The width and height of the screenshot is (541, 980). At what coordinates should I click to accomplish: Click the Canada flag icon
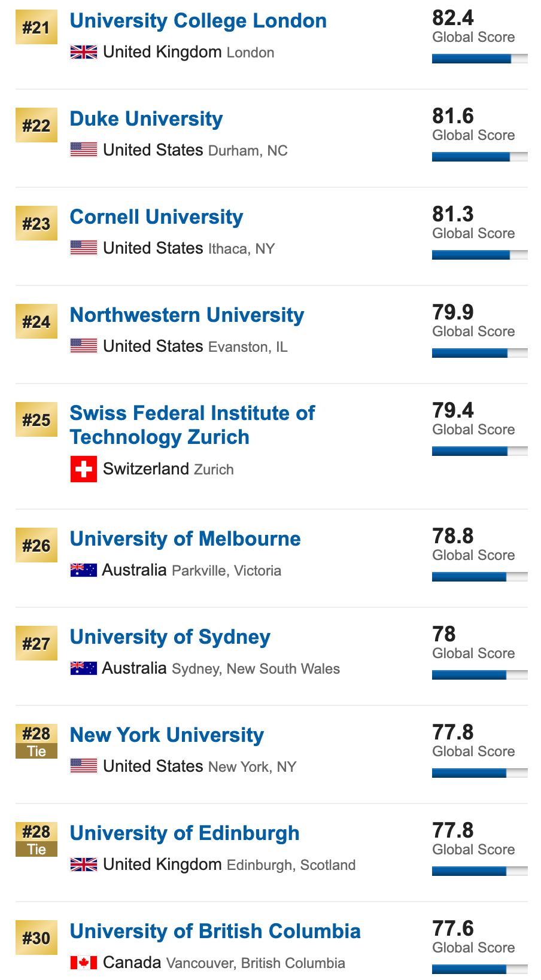(83, 963)
